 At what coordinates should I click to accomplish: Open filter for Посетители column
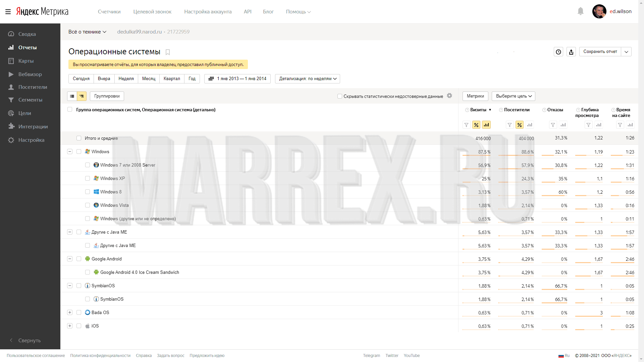(x=510, y=125)
